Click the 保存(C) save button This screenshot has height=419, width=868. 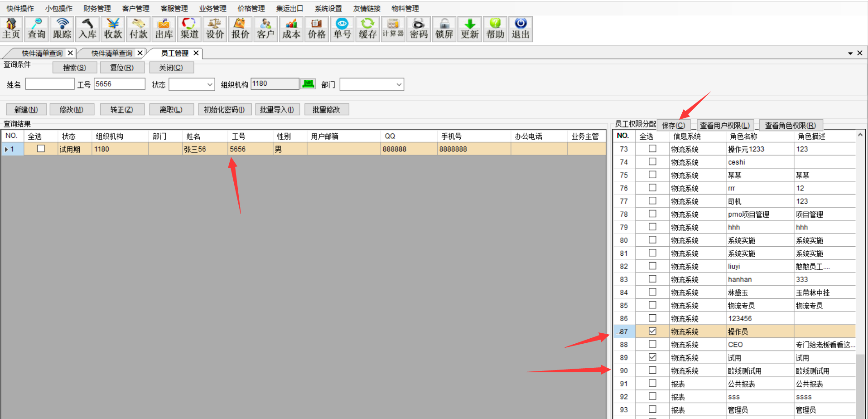click(673, 126)
